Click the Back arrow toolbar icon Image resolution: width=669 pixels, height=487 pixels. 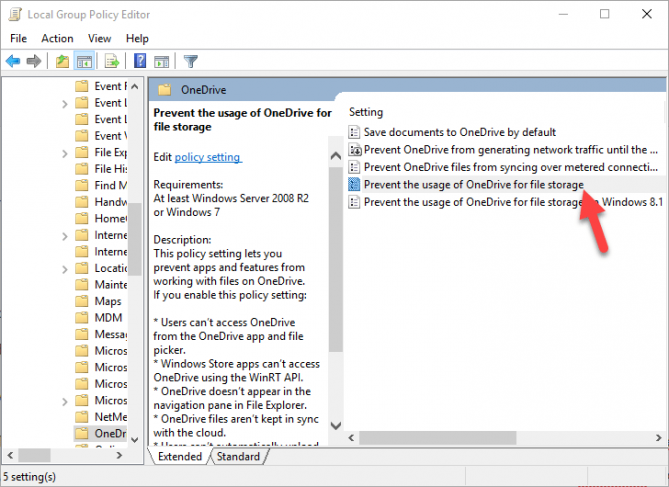click(x=13, y=61)
